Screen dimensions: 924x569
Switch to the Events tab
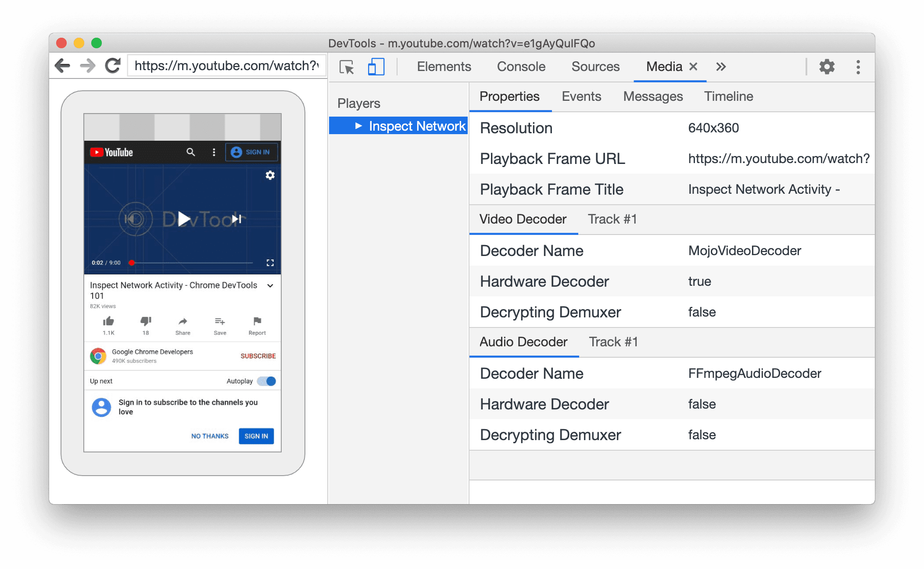pos(579,96)
